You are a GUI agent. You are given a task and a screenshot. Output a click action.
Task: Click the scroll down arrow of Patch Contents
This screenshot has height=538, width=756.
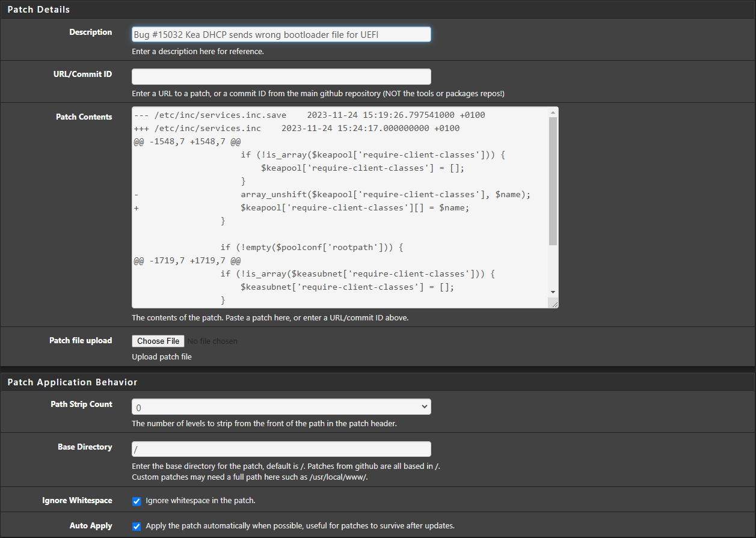pyautogui.click(x=553, y=292)
